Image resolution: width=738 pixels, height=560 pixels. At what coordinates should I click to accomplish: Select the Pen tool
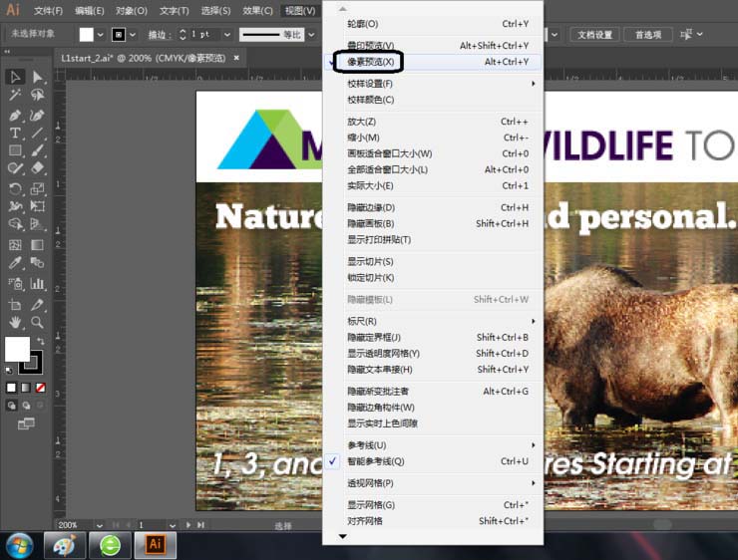[15, 116]
